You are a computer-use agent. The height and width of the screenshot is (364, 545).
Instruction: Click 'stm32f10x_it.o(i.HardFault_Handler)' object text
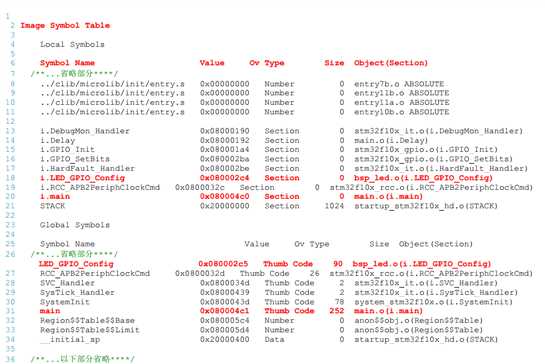click(x=441, y=168)
